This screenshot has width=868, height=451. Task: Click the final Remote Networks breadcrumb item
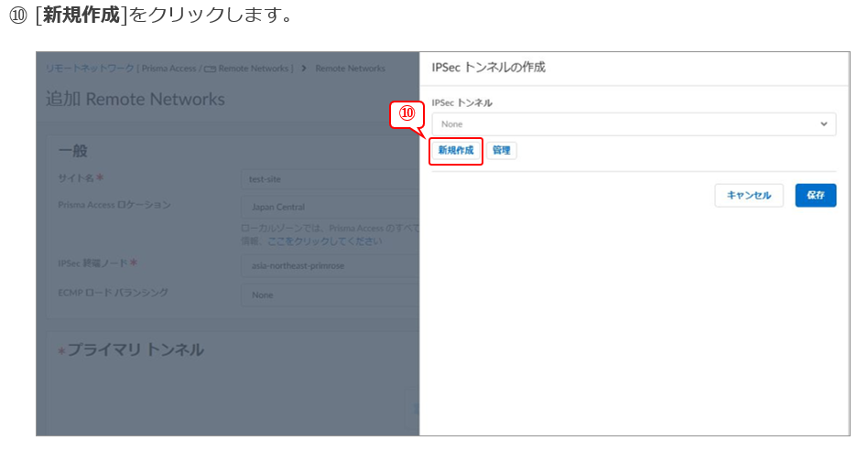coord(350,68)
